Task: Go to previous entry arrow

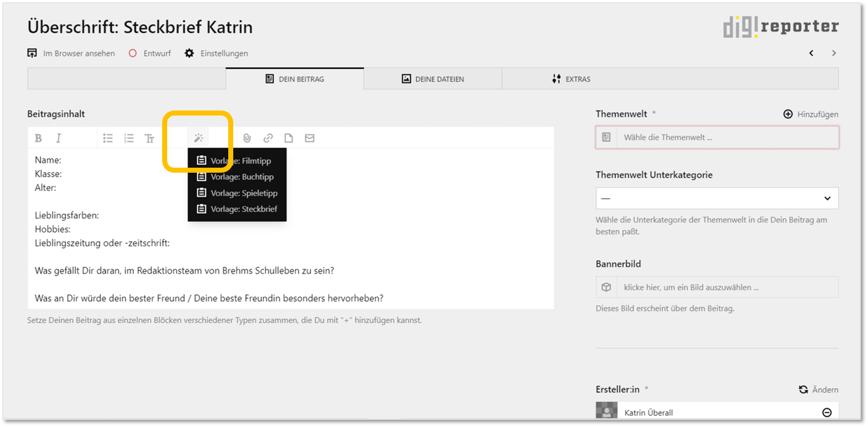Action: [811, 53]
